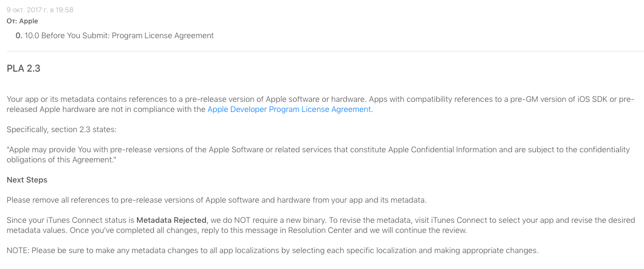Click the list number 0. marker

click(x=19, y=36)
